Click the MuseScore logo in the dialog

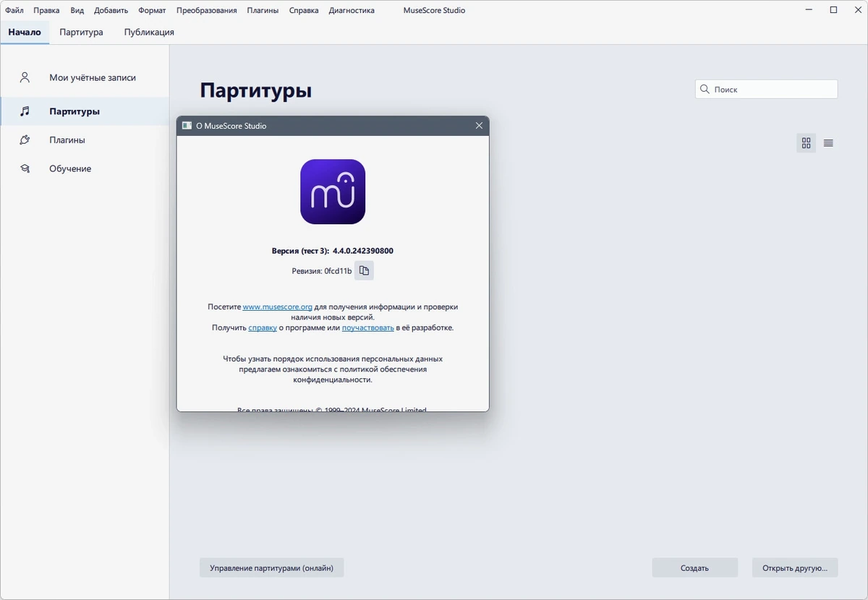click(333, 192)
